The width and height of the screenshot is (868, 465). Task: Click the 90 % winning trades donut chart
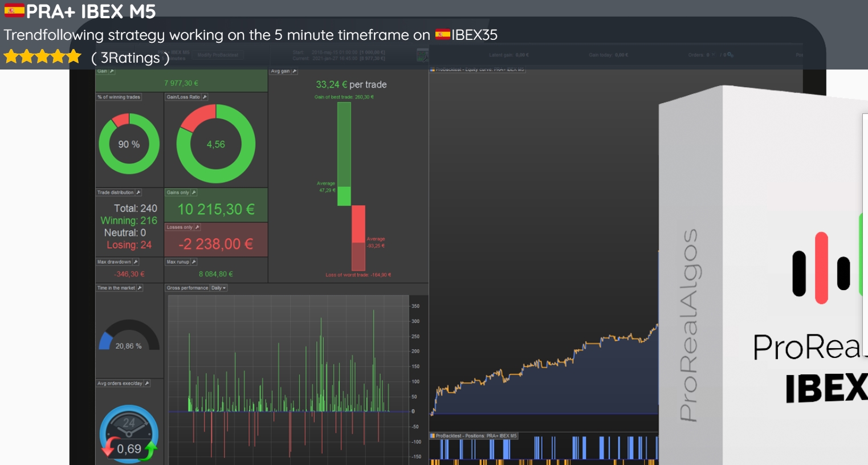point(129,144)
